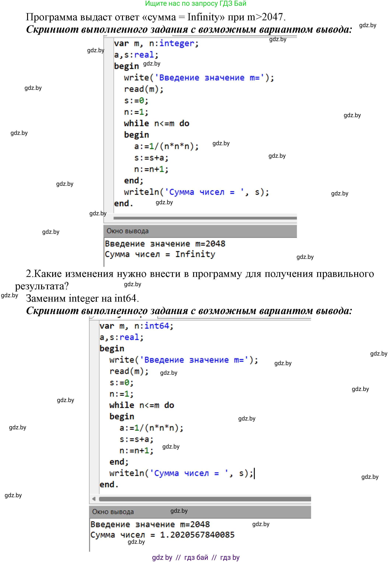The height and width of the screenshot is (562, 392).
Task: Click the output 'Сумма чисел = Infinity'
Action: coord(160,254)
